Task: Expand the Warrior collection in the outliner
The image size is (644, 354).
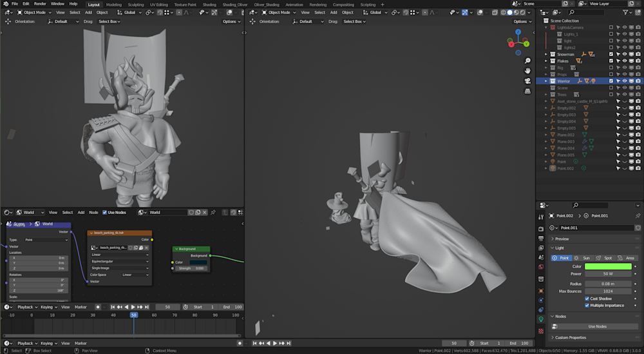Action: 546,81
